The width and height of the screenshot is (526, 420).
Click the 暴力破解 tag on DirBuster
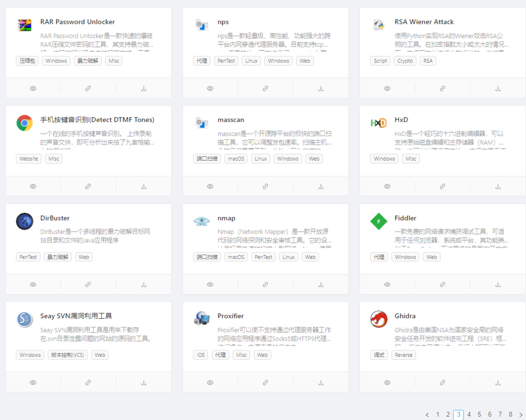point(57,257)
